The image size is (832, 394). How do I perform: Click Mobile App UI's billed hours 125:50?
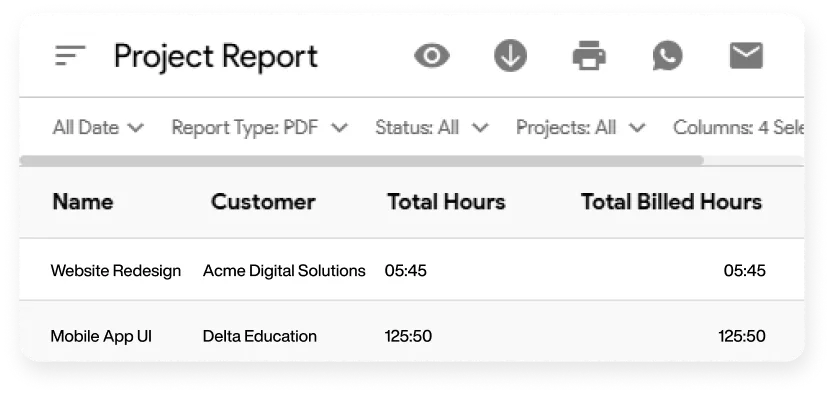(x=742, y=336)
